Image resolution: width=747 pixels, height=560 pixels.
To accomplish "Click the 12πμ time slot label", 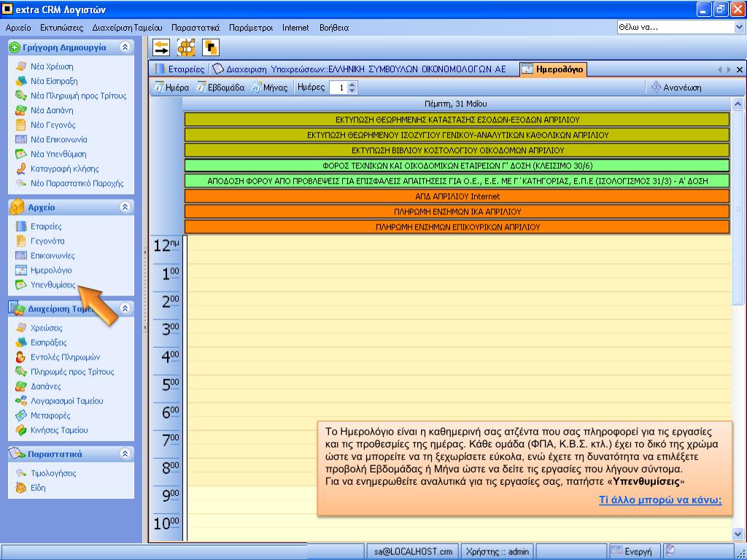I will (166, 246).
